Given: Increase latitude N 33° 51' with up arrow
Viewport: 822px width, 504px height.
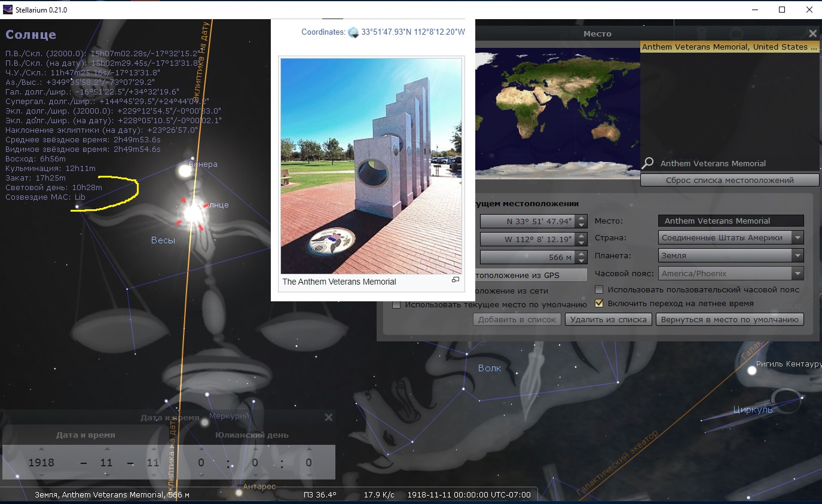Looking at the screenshot, I should (582, 218).
